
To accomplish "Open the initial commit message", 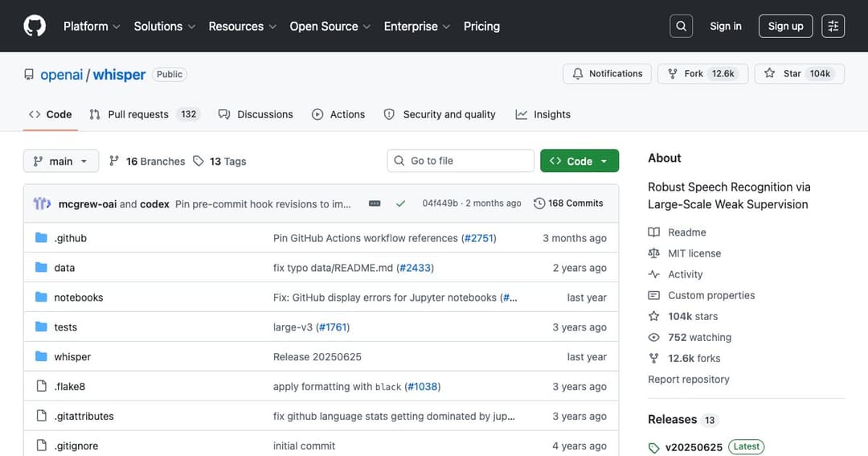I will coord(304,446).
